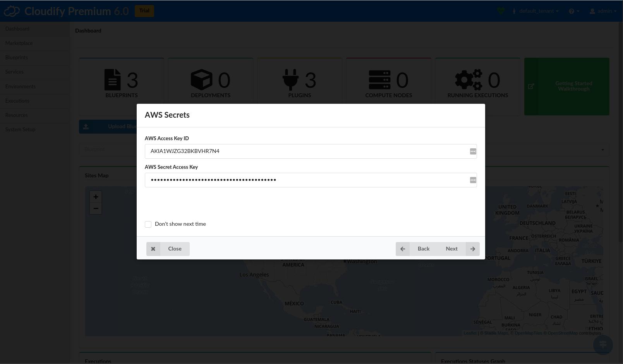Click the Cloudify logo in the top bar
Viewport: 623px width, 364px height.
pos(12,10)
